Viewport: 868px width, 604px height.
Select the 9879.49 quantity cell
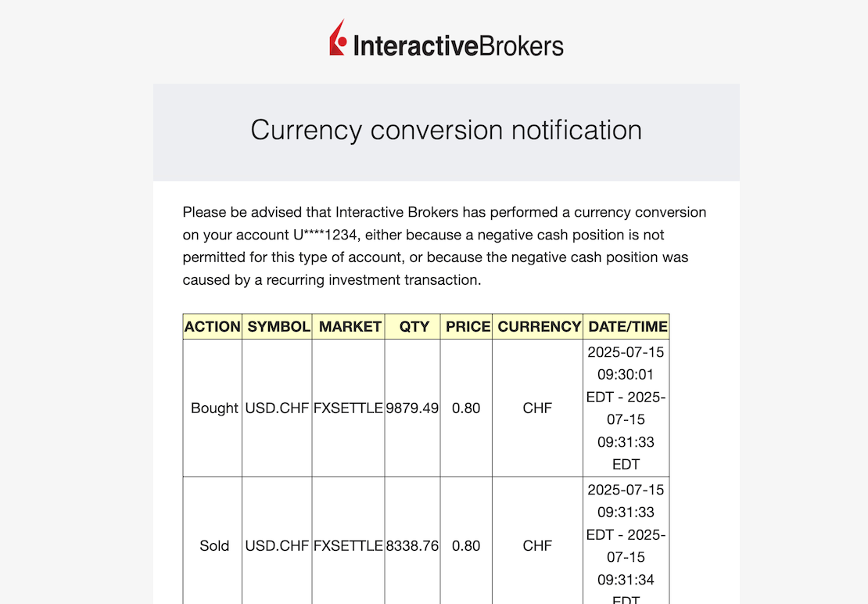[413, 408]
